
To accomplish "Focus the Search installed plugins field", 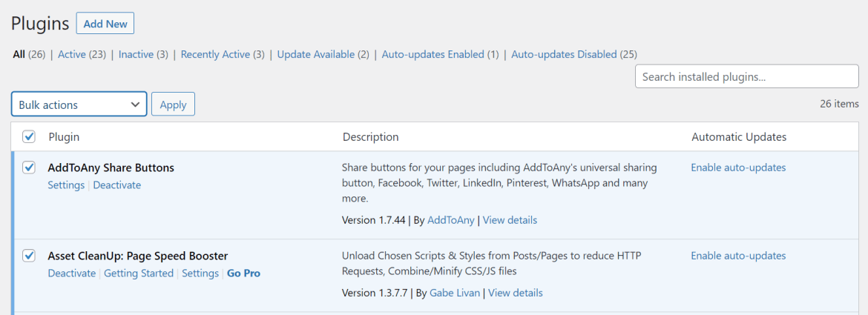I will coord(746,76).
